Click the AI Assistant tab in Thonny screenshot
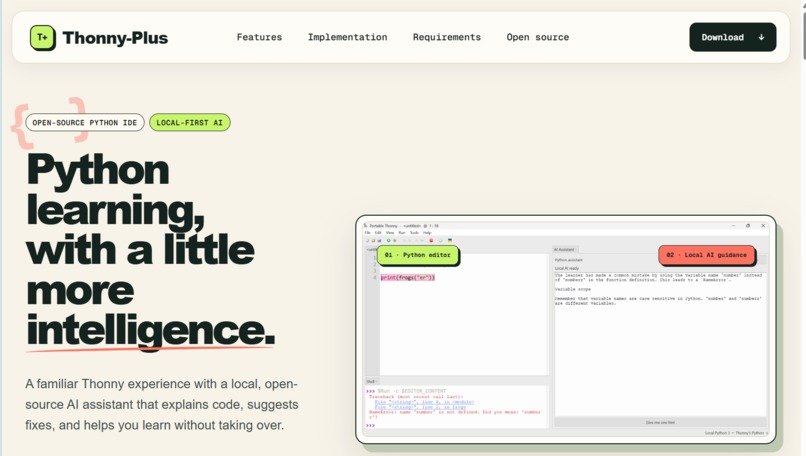 [564, 249]
